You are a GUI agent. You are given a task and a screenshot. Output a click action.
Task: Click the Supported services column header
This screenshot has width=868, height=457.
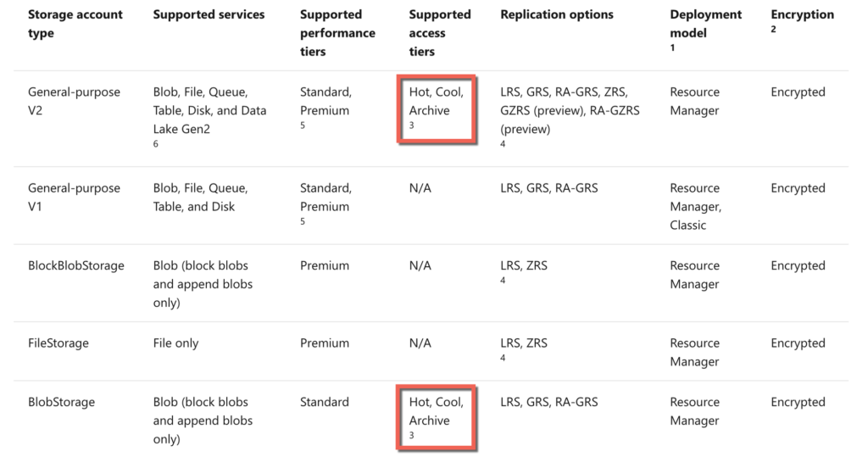pyautogui.click(x=209, y=14)
